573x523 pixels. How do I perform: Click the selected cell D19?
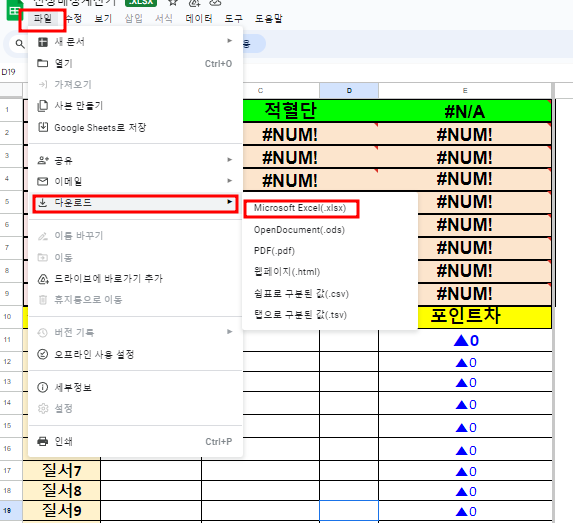[349, 511]
